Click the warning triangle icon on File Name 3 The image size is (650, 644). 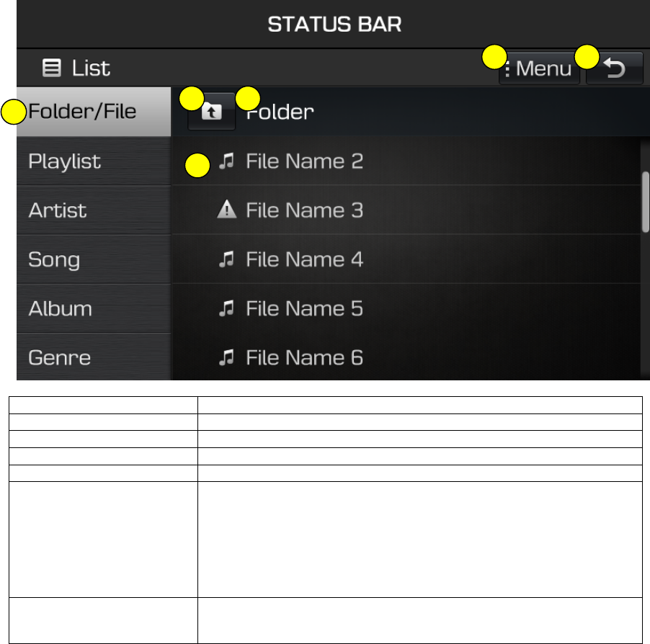point(227,210)
